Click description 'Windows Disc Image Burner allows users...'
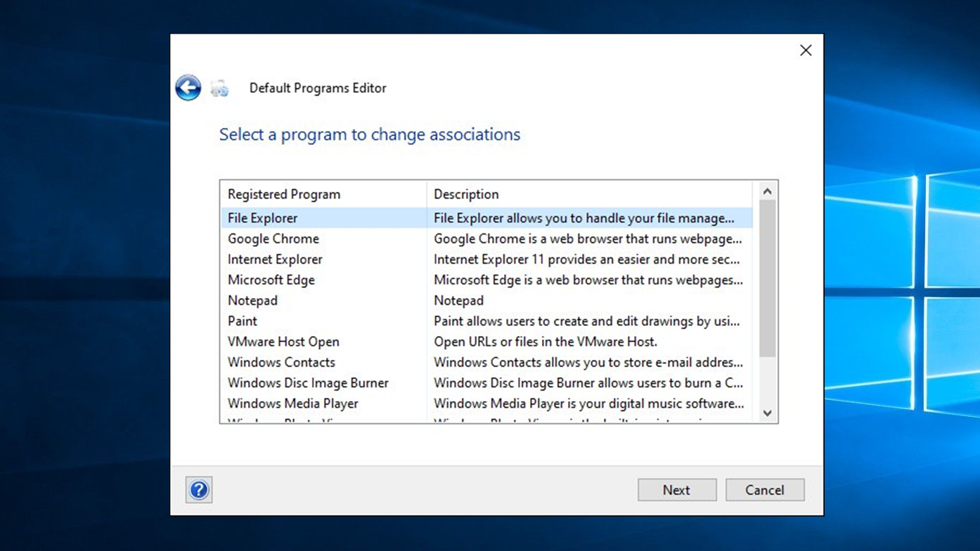Image resolution: width=980 pixels, height=551 pixels. coord(588,383)
